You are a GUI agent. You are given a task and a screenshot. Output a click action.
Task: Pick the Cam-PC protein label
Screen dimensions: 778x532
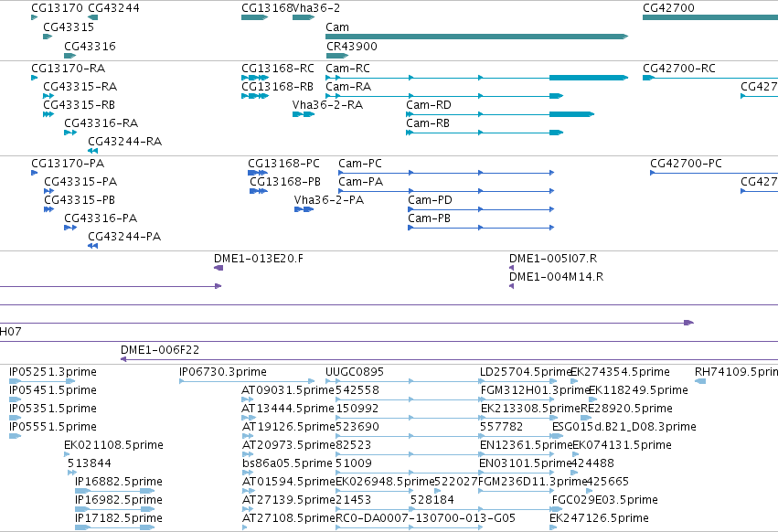pyautogui.click(x=360, y=164)
